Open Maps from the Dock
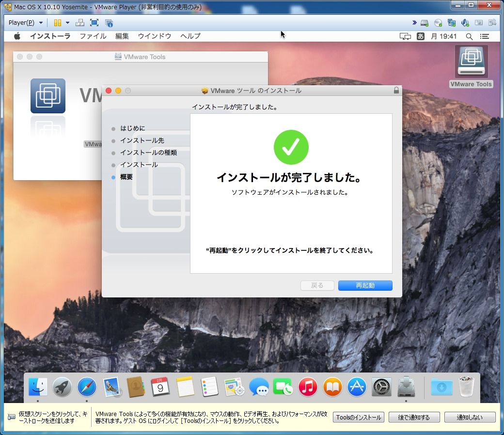Image resolution: width=504 pixels, height=435 pixels. click(235, 387)
